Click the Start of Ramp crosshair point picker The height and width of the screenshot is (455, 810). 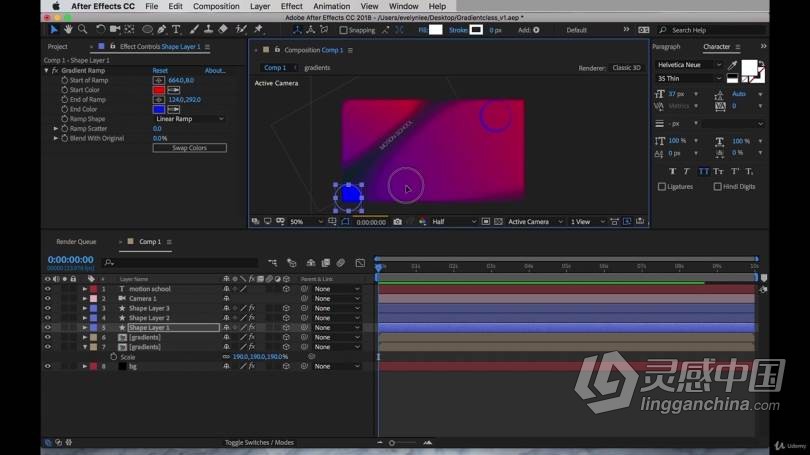[x=158, y=80]
